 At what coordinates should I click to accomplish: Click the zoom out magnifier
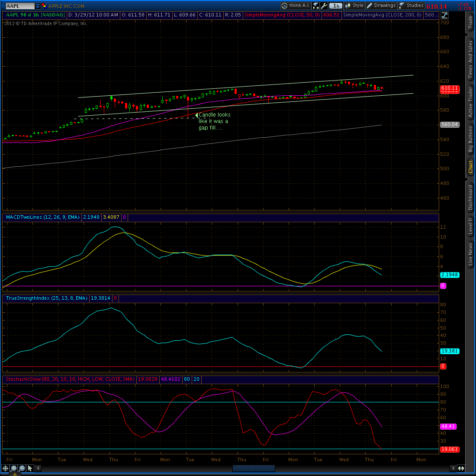[22, 468]
